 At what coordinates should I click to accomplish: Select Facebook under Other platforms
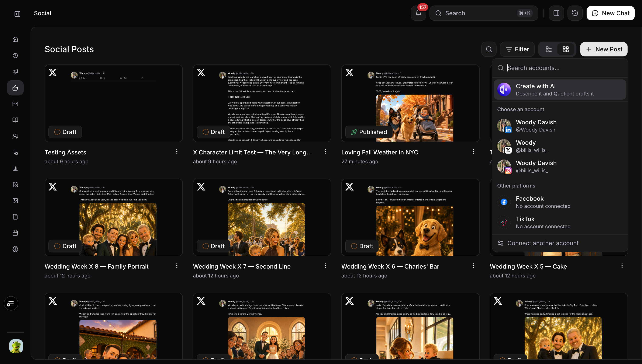pos(560,202)
